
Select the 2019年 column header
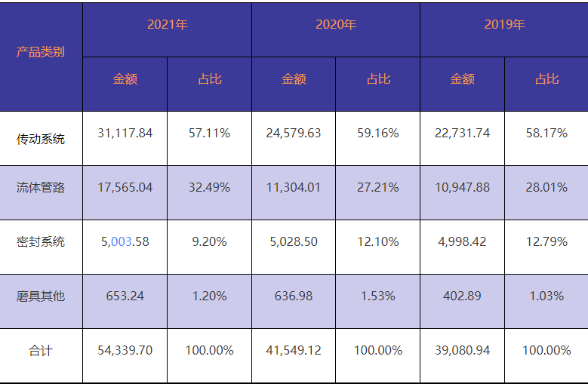[x=504, y=24]
